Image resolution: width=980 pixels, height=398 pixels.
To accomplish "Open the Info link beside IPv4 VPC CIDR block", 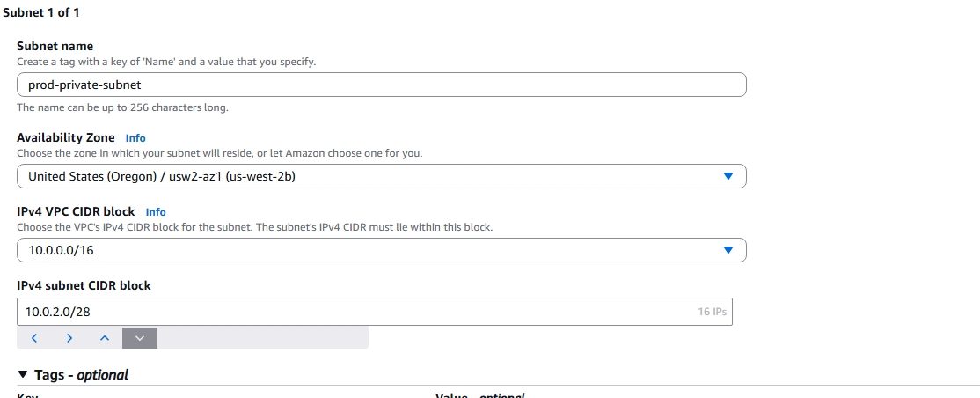I will tap(156, 212).
